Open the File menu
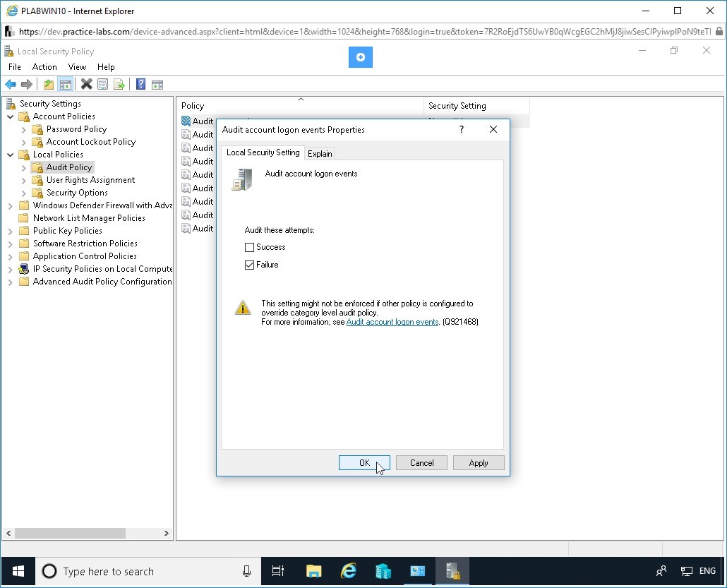Viewport: 727px width, 588px height. [x=14, y=67]
